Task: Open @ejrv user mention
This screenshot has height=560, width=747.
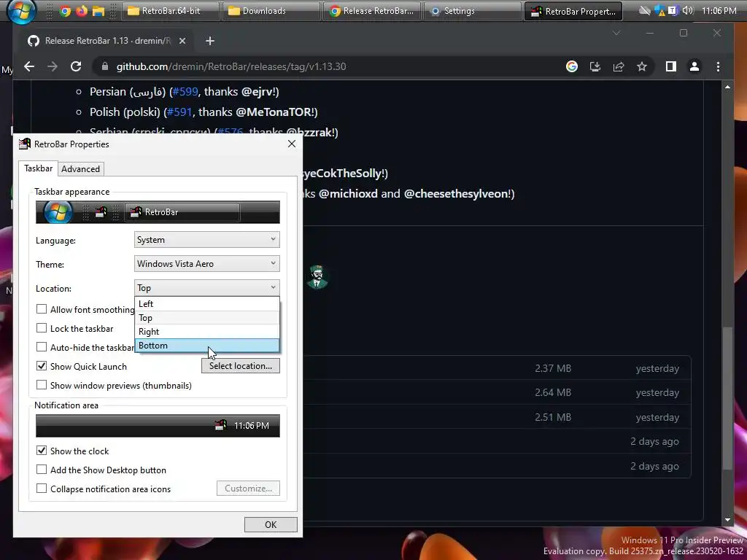Action: click(258, 91)
